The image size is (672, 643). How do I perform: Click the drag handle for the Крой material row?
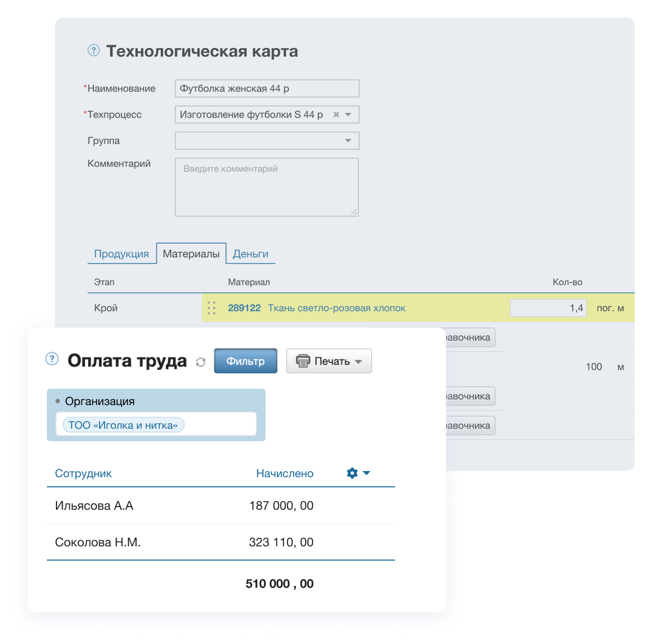pos(212,308)
